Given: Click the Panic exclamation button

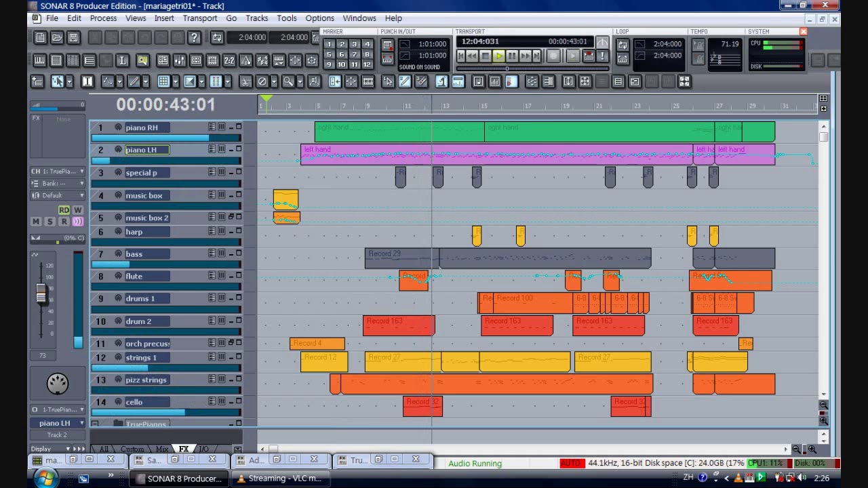Looking at the screenshot, I should pyautogui.click(x=602, y=56).
